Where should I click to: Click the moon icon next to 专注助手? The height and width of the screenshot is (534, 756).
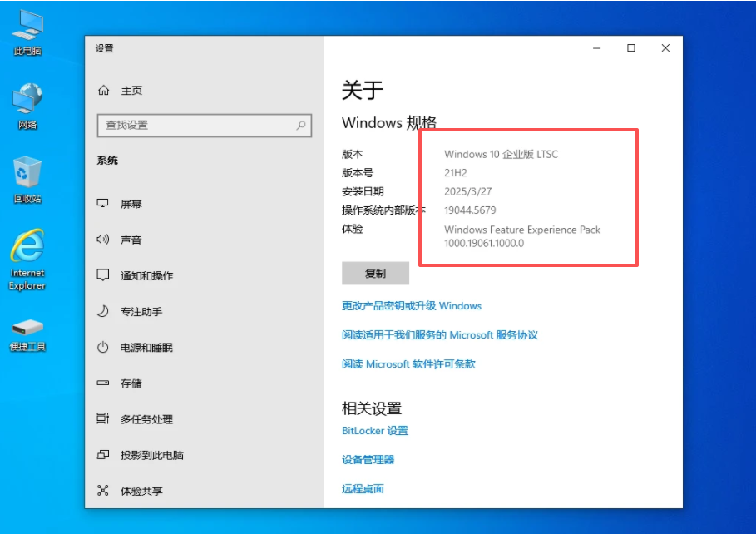[x=102, y=311]
